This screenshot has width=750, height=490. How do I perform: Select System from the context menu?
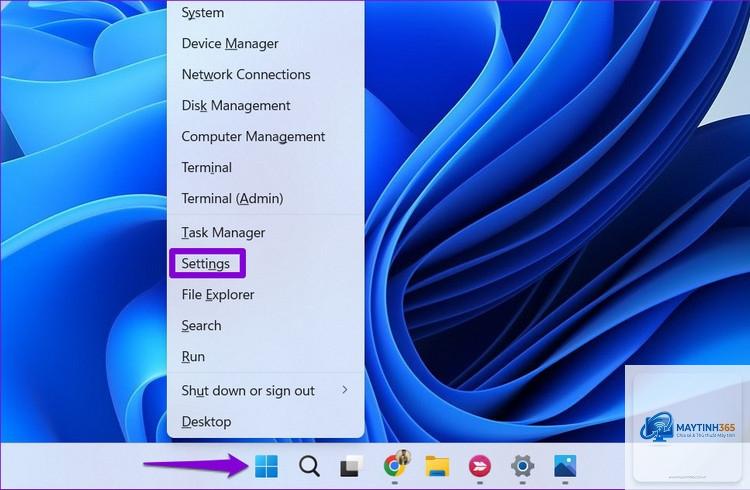pos(265,12)
